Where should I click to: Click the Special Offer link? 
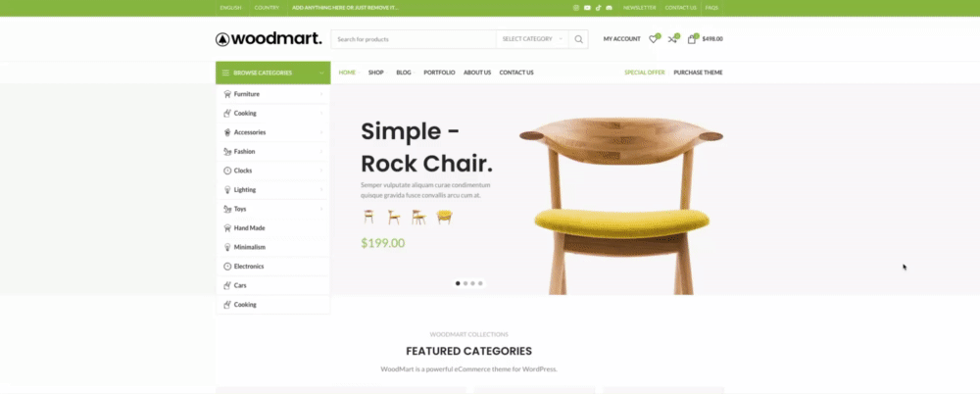tap(645, 73)
